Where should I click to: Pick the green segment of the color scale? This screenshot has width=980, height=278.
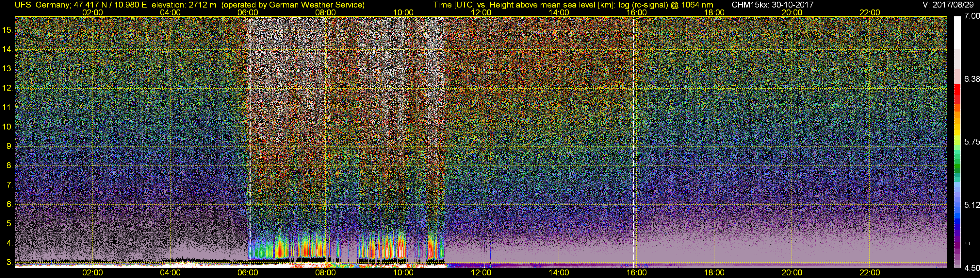point(957,166)
